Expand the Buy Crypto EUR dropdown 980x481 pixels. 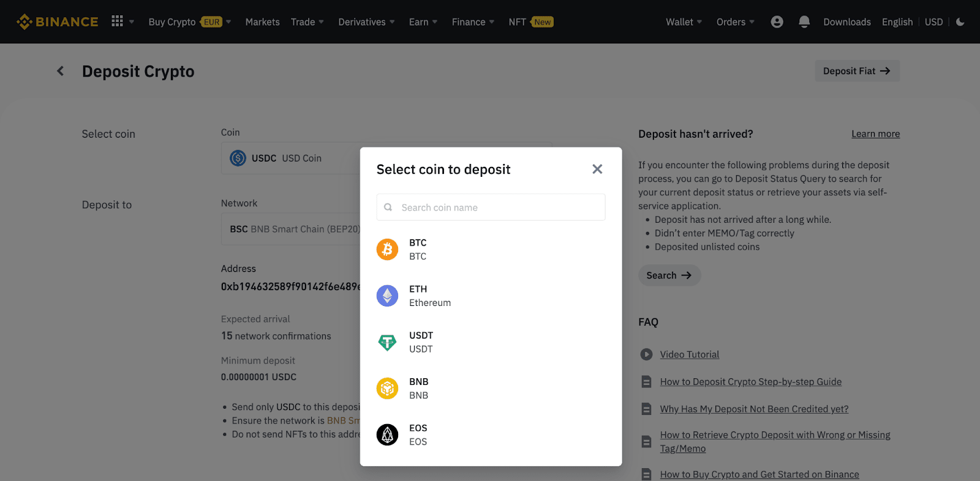coord(190,22)
